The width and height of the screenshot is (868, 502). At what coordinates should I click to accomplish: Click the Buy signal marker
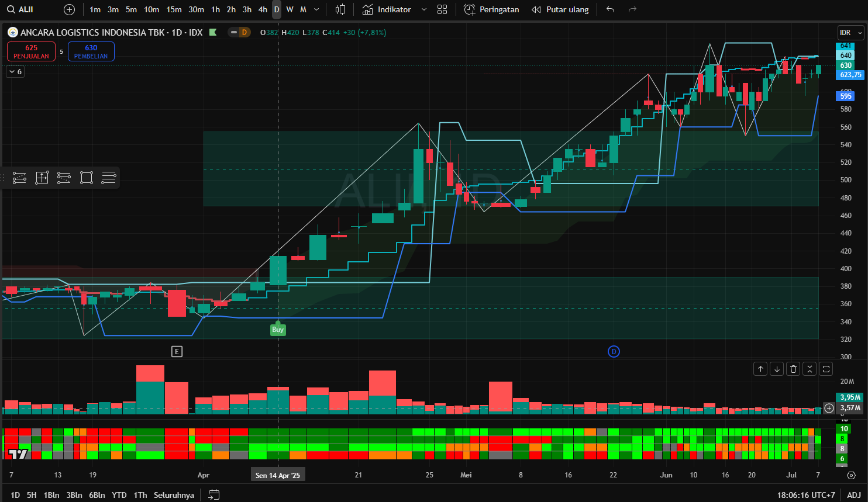click(278, 329)
